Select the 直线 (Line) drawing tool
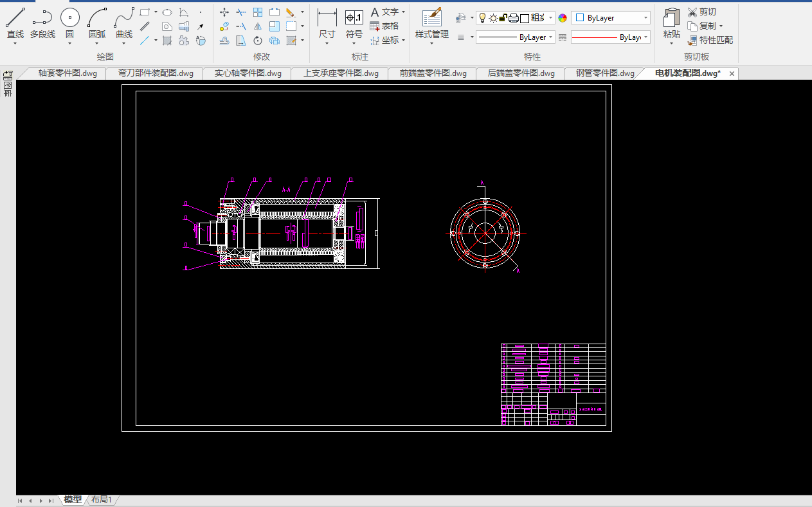Image resolution: width=812 pixels, height=507 pixels. [15, 18]
